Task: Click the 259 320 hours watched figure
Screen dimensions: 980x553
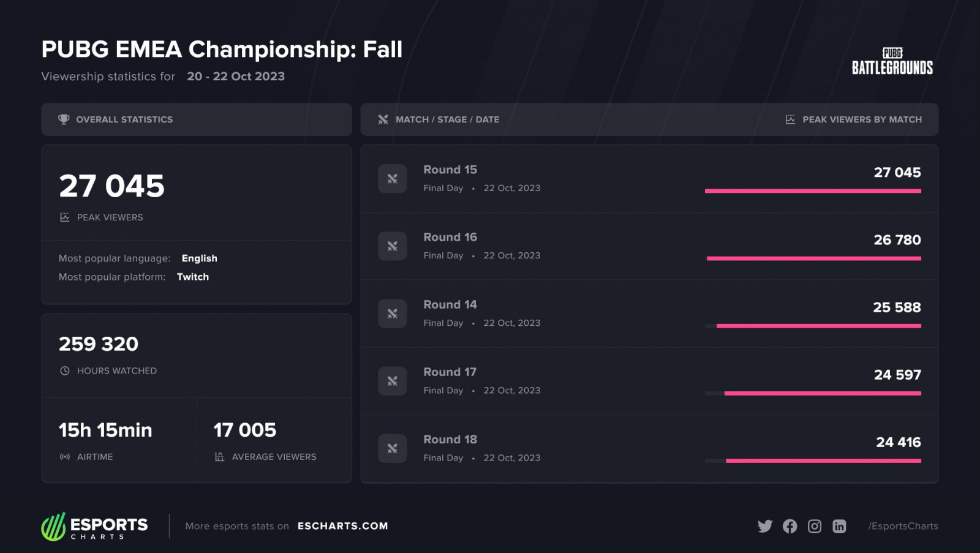Action: pos(99,344)
